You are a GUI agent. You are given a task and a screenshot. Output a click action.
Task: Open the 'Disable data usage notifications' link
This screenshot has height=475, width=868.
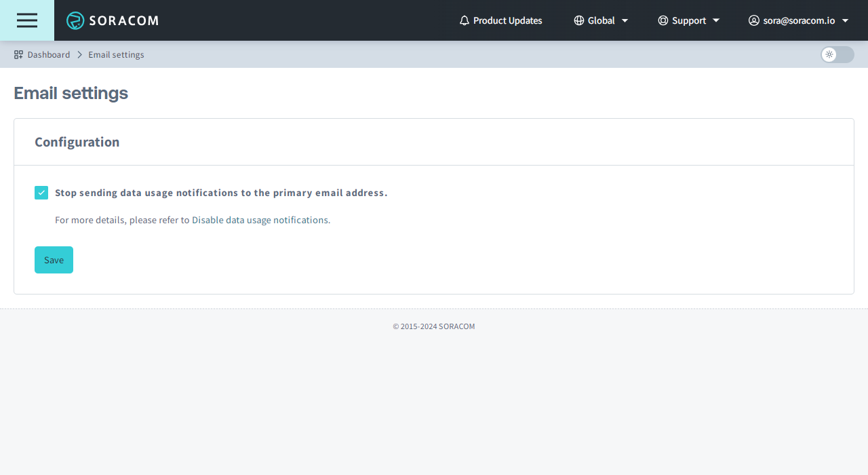260,220
